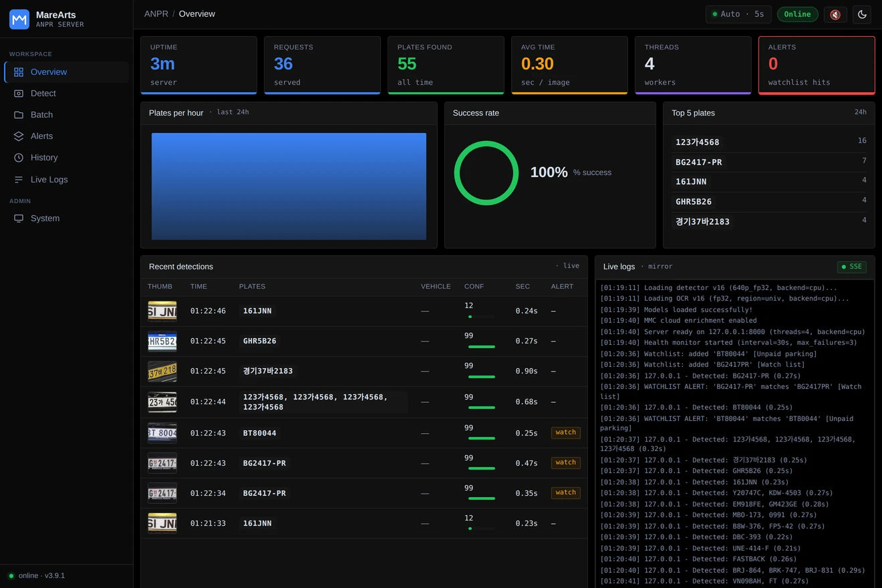Click the Alerts watchlist hits card
The width and height of the screenshot is (882, 588).
817,65
